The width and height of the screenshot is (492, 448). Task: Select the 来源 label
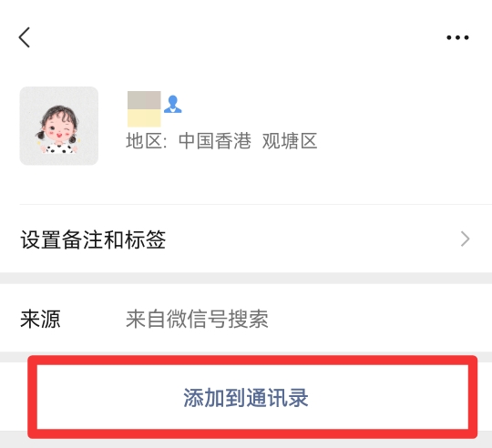coord(40,319)
